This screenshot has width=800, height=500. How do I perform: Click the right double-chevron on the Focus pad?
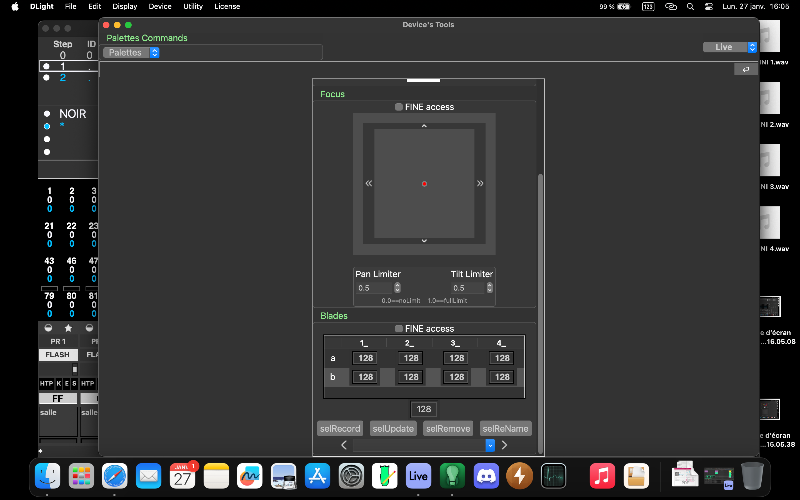point(480,184)
